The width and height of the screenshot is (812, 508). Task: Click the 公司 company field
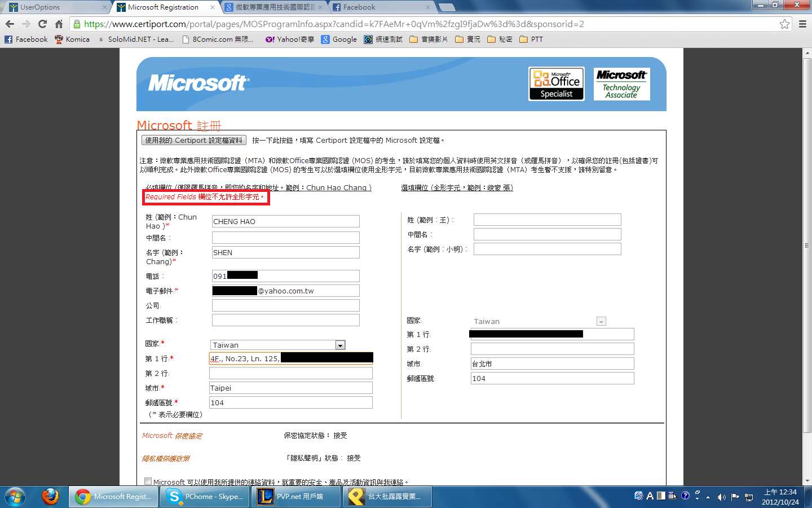(x=286, y=305)
